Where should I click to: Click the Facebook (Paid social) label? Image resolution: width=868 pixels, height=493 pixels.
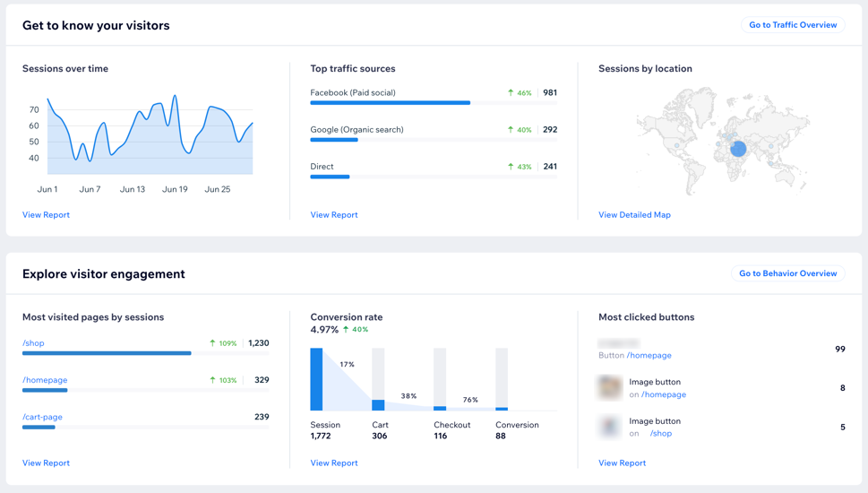click(x=353, y=92)
